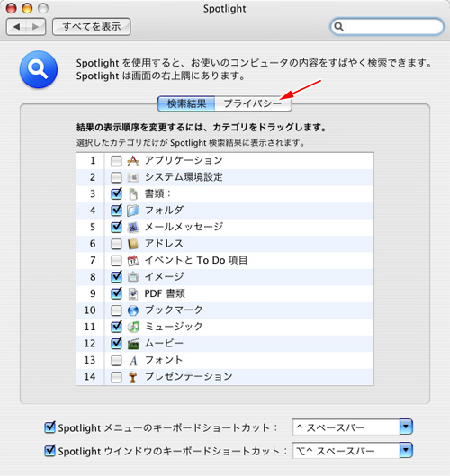Select the PDF 書類 row label
450x476 pixels.
click(x=165, y=293)
